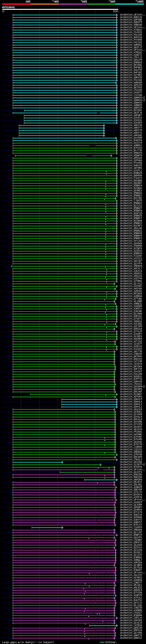Click hit label UniRef100_A6N1B5
The width and height of the screenshot is (146, 644).
(x=131, y=82)
